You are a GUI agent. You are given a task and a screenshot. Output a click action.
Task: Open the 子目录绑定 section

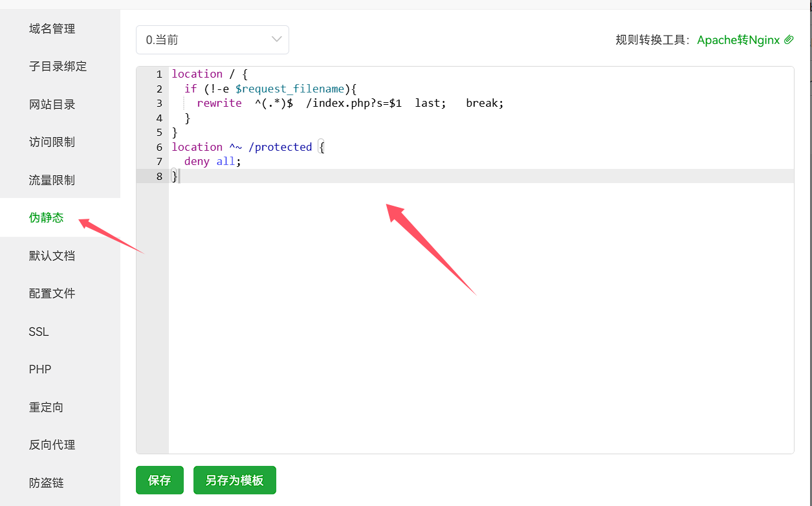[58, 67]
